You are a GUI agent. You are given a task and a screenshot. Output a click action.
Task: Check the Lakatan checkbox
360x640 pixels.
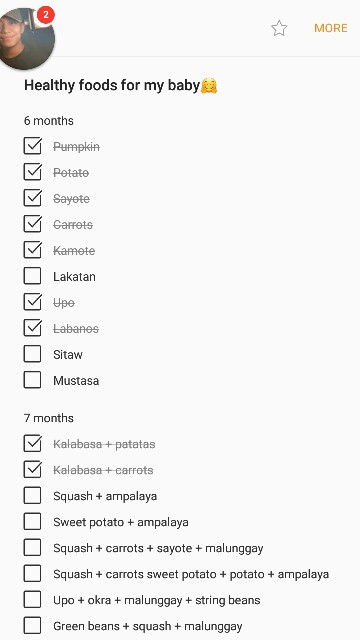33,276
